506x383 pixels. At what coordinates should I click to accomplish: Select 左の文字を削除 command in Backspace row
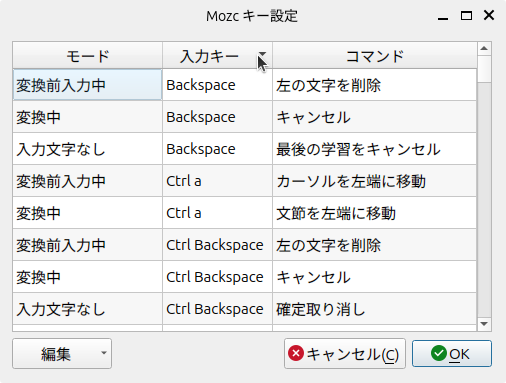coord(375,85)
